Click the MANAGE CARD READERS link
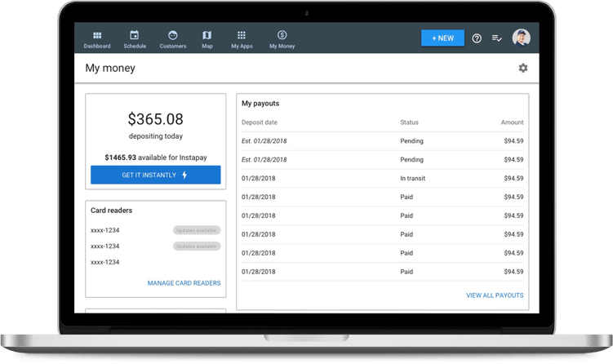Image resolution: width=613 pixels, height=364 pixels. [x=184, y=283]
